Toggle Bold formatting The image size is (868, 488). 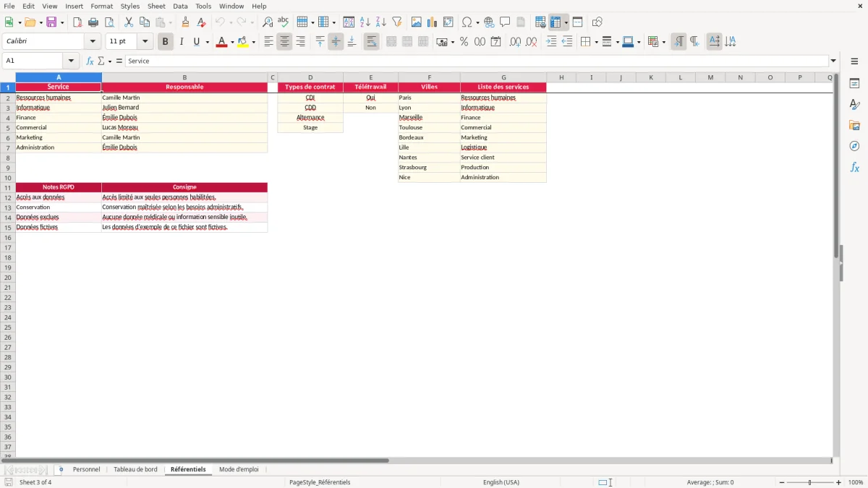tap(165, 42)
